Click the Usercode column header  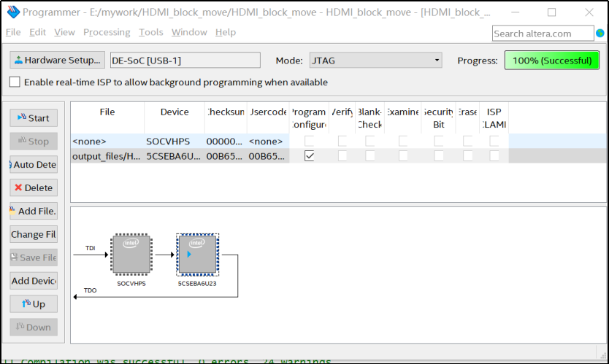coord(268,118)
